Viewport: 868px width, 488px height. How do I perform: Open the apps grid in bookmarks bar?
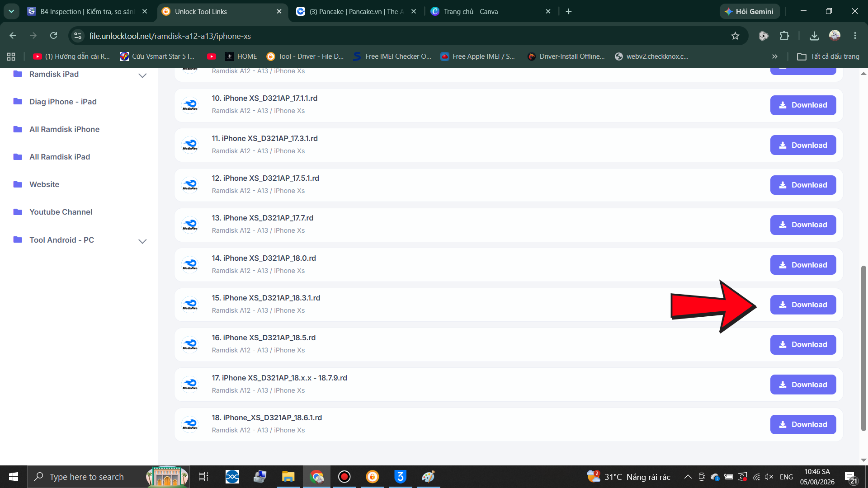pos(11,56)
